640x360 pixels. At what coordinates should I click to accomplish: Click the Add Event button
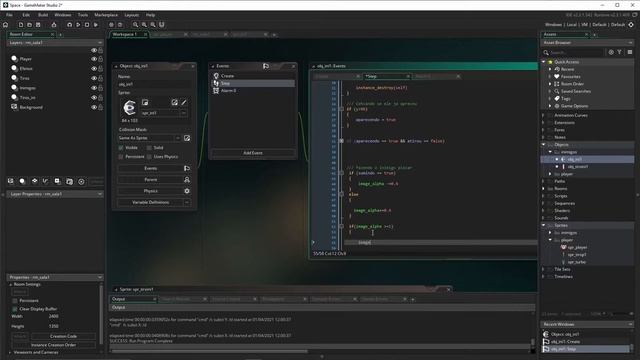pos(253,153)
